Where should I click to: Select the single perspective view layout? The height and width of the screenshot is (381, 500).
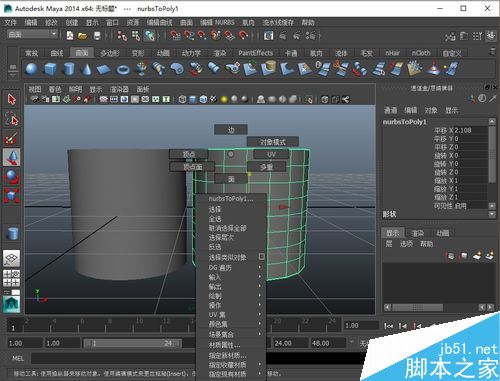coord(12,258)
